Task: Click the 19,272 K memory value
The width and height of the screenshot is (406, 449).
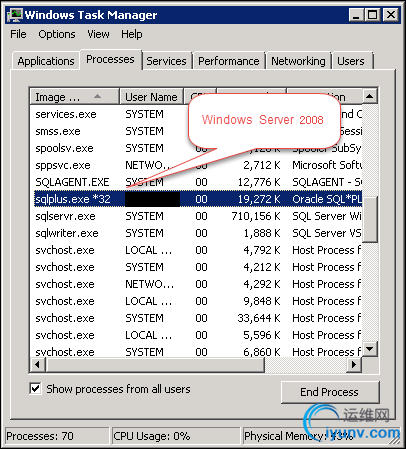Action: [259, 199]
